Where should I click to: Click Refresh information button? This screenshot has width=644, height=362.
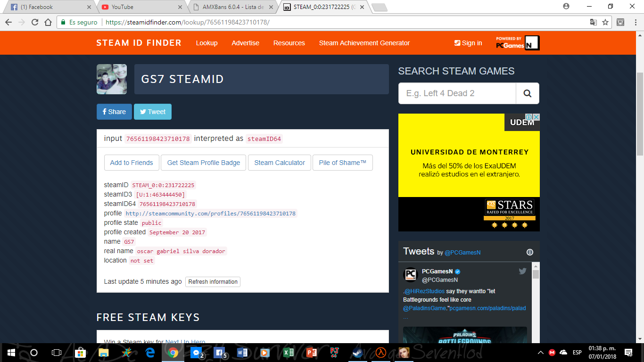click(213, 282)
